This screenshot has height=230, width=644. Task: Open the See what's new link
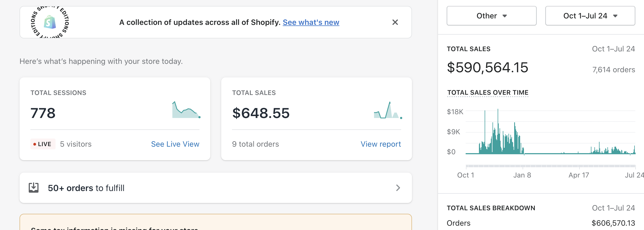click(x=311, y=22)
